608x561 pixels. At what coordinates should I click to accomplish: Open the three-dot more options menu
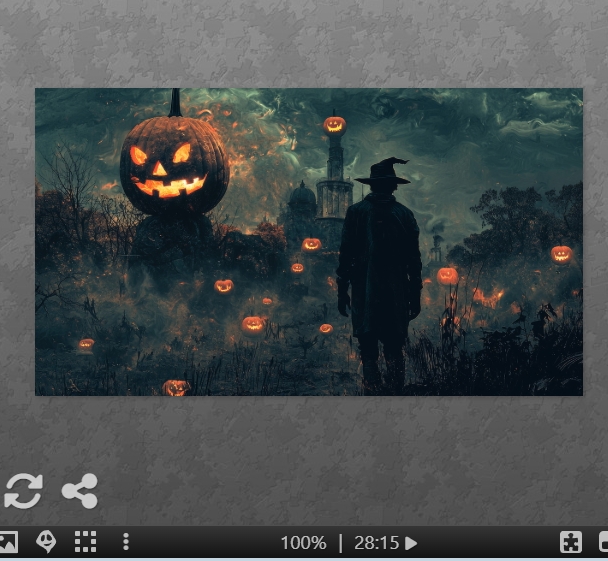click(126, 543)
